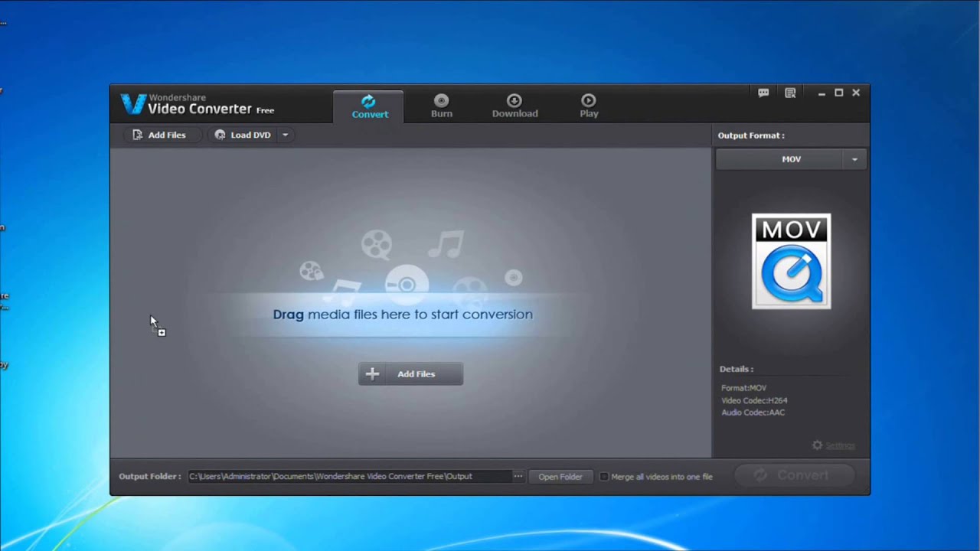Open the Play tab
Image resolution: width=980 pixels, height=551 pixels.
click(589, 106)
